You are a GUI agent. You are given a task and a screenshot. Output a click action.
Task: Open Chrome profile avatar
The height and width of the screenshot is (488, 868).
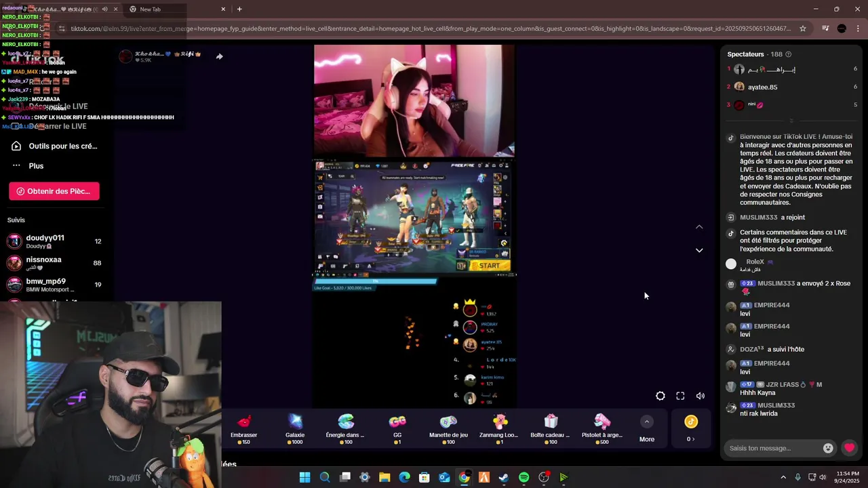pyautogui.click(x=842, y=28)
